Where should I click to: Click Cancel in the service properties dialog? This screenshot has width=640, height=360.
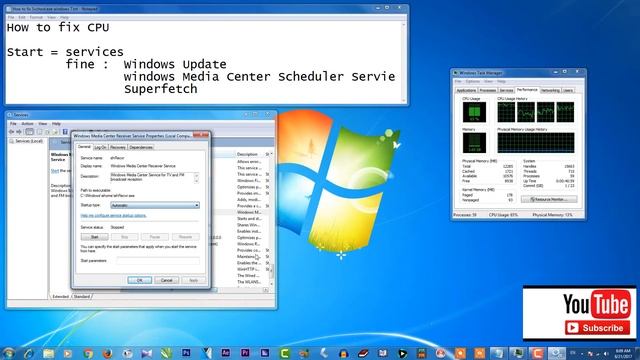(167, 280)
